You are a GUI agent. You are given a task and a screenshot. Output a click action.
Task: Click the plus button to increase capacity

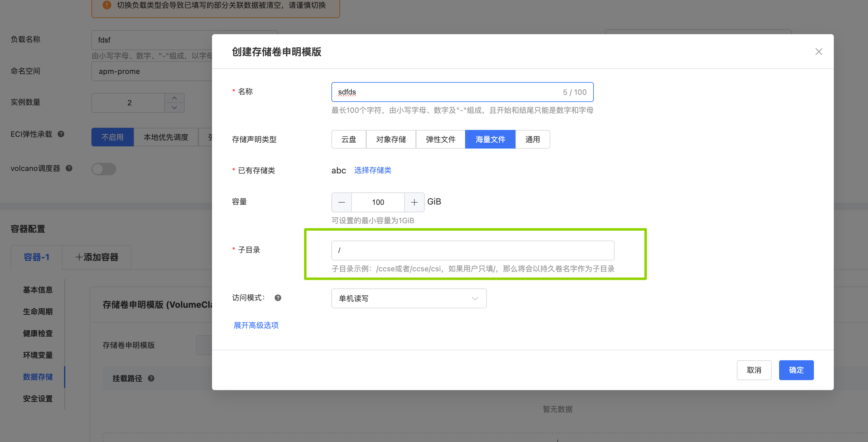point(414,202)
